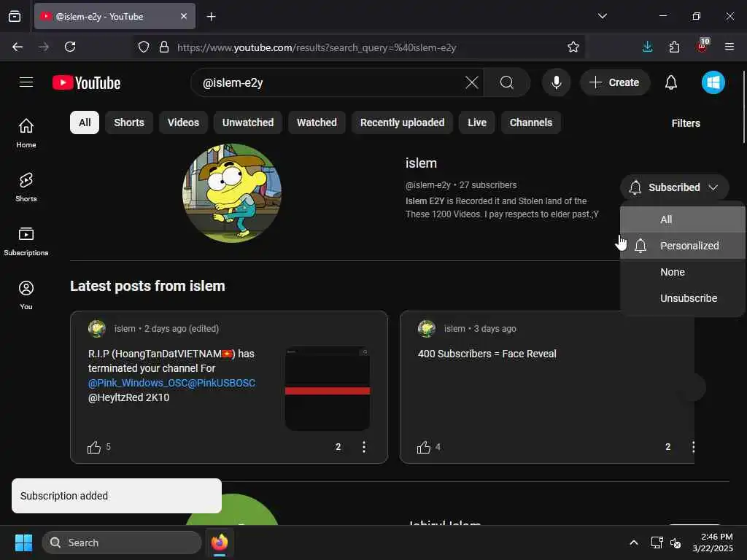
Task: Open Shorts in the sidebar
Action: (26, 187)
